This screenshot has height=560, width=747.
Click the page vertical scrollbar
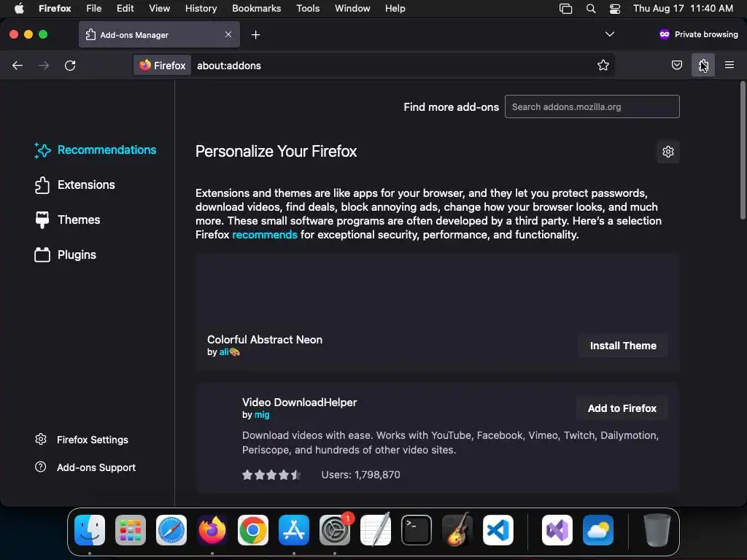pyautogui.click(x=742, y=150)
